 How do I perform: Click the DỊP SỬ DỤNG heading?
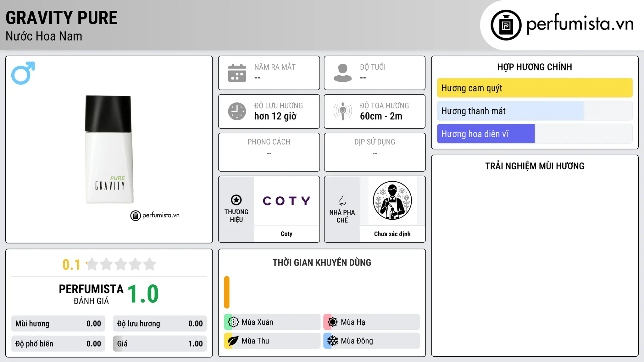(375, 142)
